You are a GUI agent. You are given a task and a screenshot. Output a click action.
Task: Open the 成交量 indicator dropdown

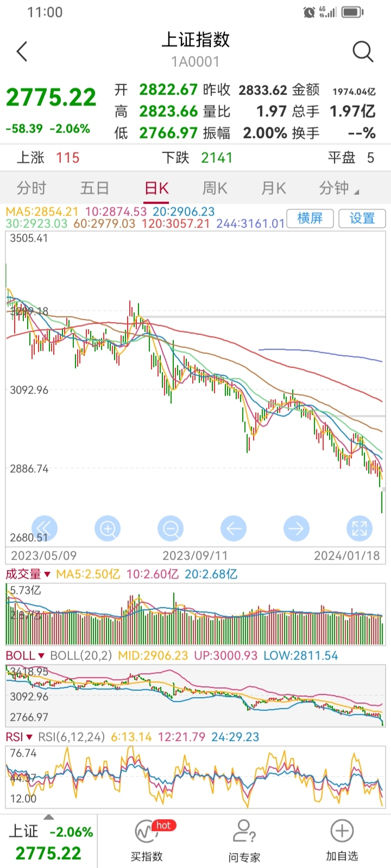[28, 574]
